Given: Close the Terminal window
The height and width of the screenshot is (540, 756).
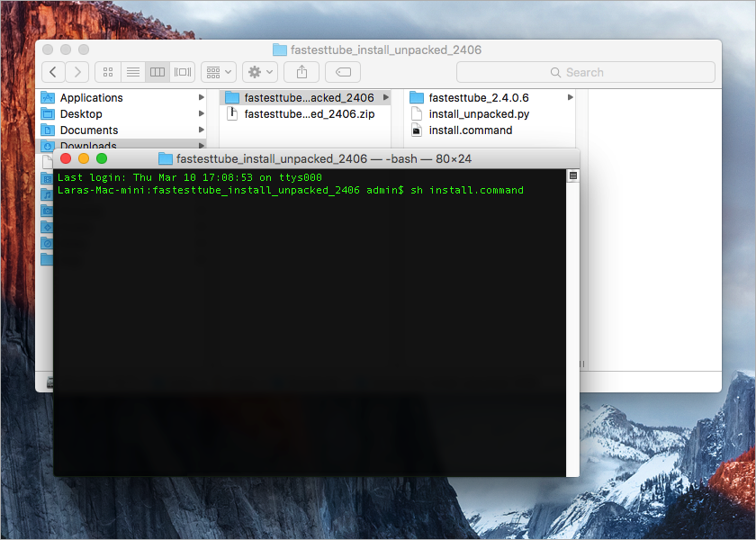Looking at the screenshot, I should (x=66, y=158).
